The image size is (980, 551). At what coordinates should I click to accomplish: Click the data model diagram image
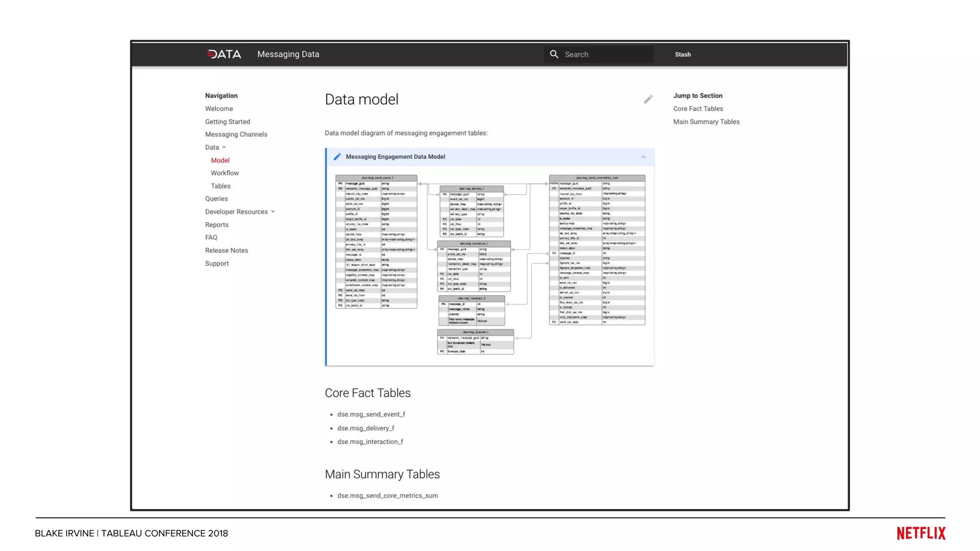pyautogui.click(x=490, y=264)
